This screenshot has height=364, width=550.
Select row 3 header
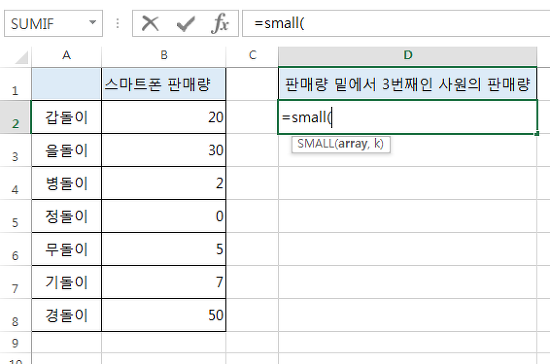coord(15,150)
